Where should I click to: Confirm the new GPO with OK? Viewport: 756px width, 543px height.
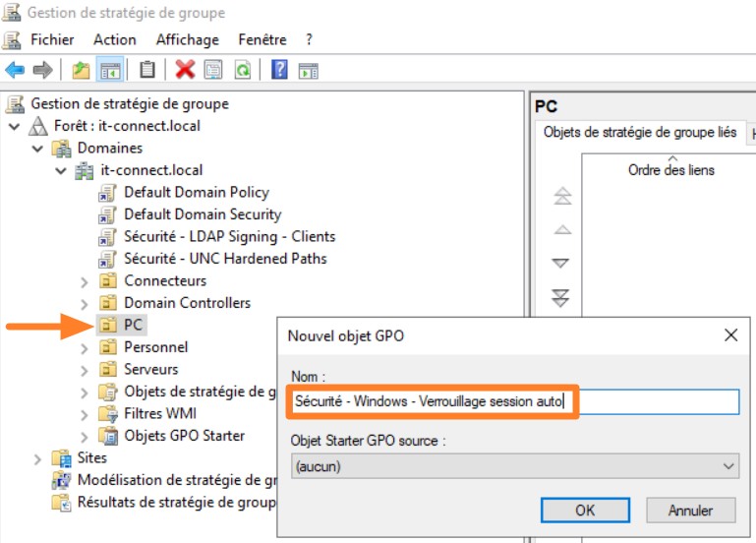(585, 510)
